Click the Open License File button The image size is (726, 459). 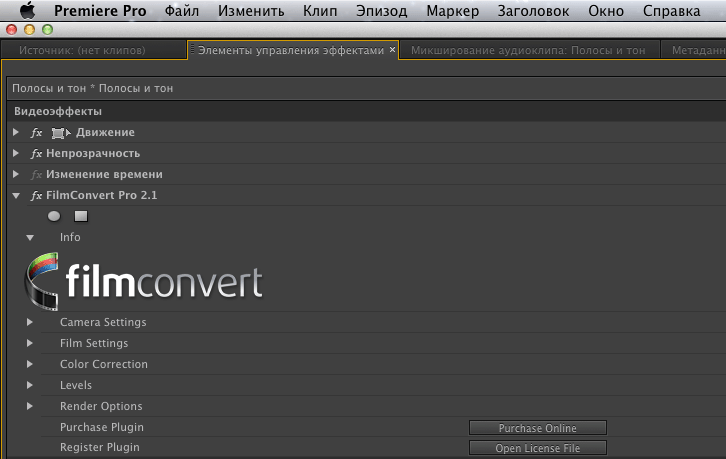pyautogui.click(x=538, y=448)
